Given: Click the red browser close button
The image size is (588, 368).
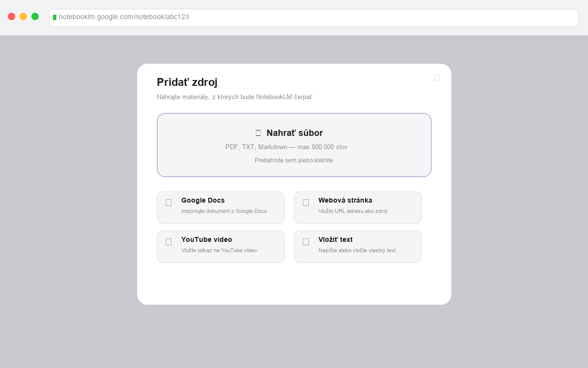Looking at the screenshot, I should [11, 16].
